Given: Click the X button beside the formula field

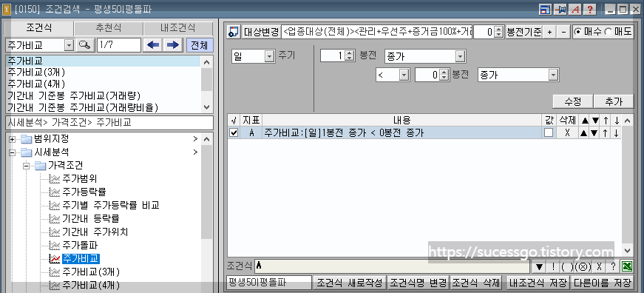Looking at the screenshot, I should coord(599,266).
